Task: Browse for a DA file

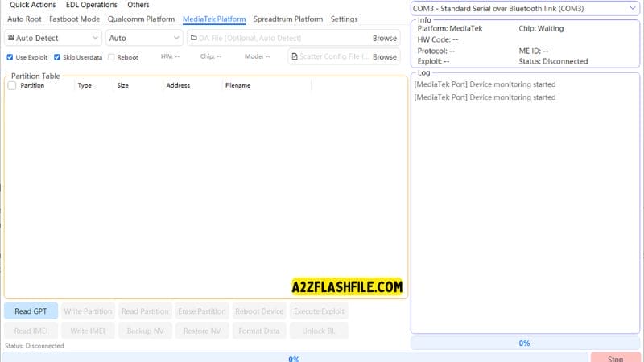Action: pos(385,38)
